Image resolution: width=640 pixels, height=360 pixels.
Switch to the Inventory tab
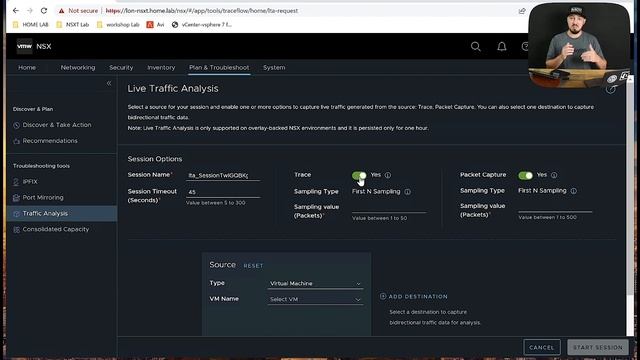pos(161,67)
